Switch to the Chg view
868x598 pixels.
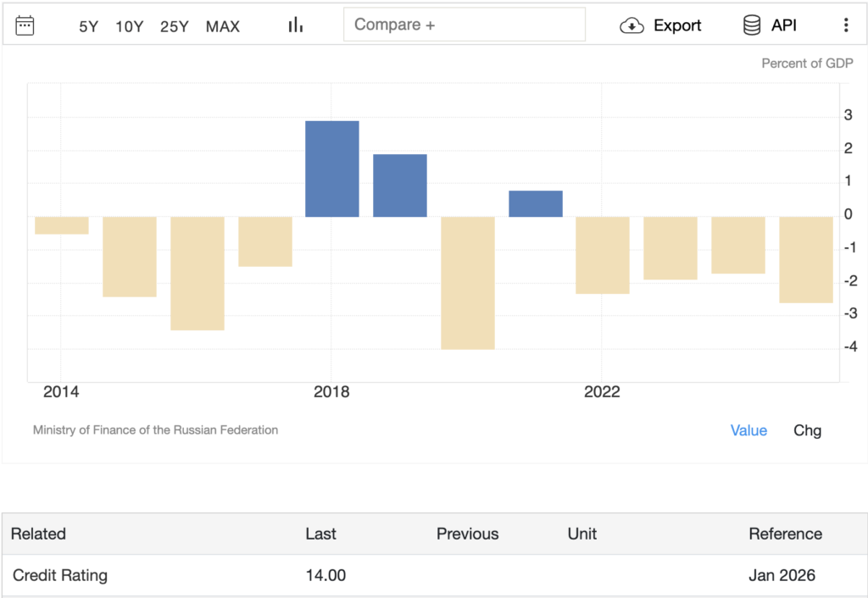pos(807,430)
